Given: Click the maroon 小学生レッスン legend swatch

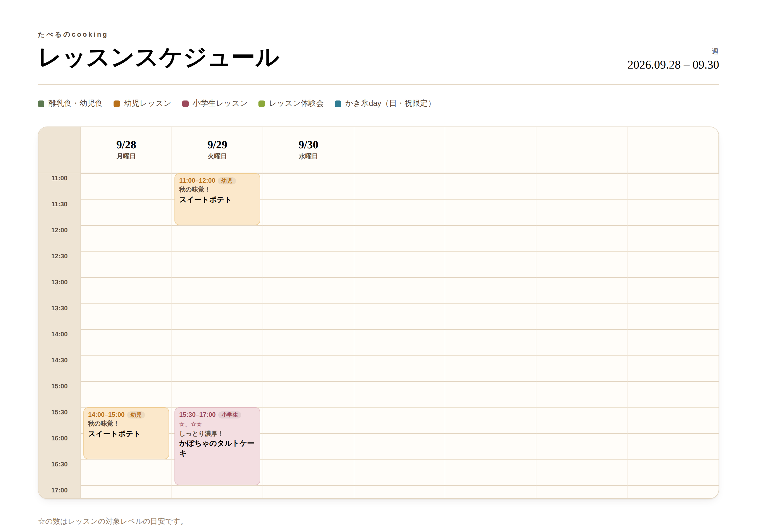Looking at the screenshot, I should 185,104.
